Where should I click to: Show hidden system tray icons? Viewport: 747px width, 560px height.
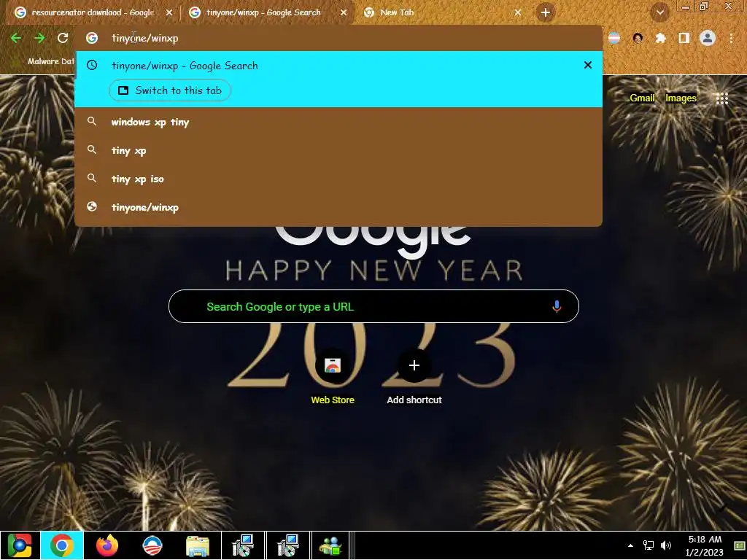point(630,545)
